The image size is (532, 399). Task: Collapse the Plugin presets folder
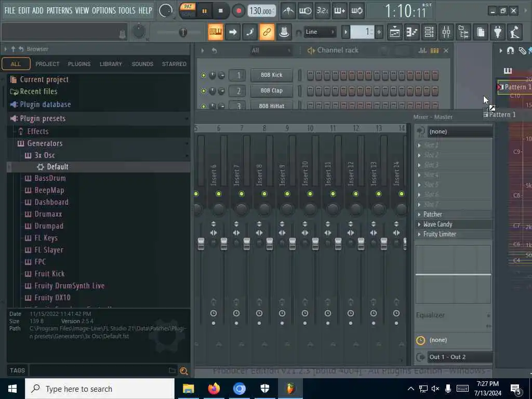tap(43, 118)
